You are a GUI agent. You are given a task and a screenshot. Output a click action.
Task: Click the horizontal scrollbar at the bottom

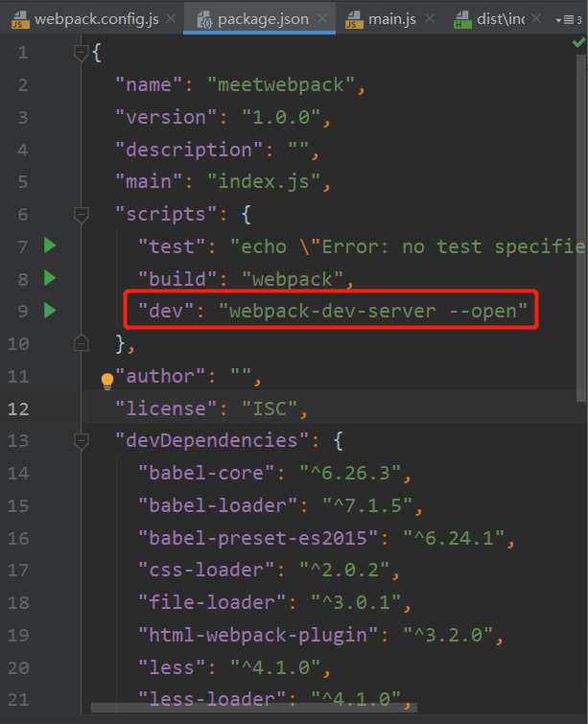(x=254, y=708)
